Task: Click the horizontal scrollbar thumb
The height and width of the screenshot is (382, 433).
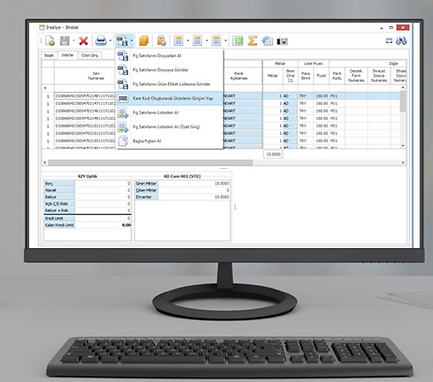Action: pos(150,163)
